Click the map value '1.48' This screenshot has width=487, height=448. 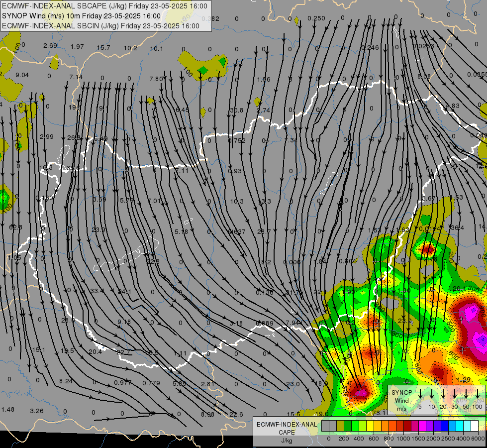(8, 410)
